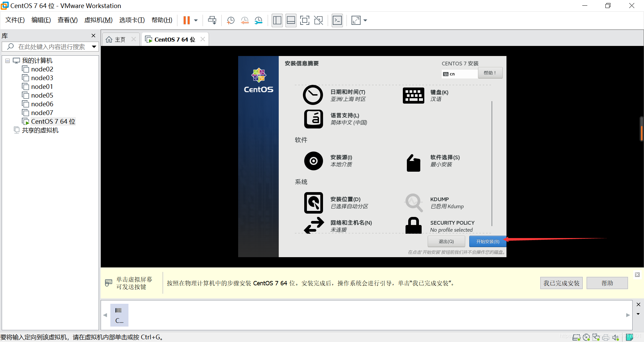Select 共享的虚拟机 in the library tree
The height and width of the screenshot is (342, 644).
click(36, 130)
